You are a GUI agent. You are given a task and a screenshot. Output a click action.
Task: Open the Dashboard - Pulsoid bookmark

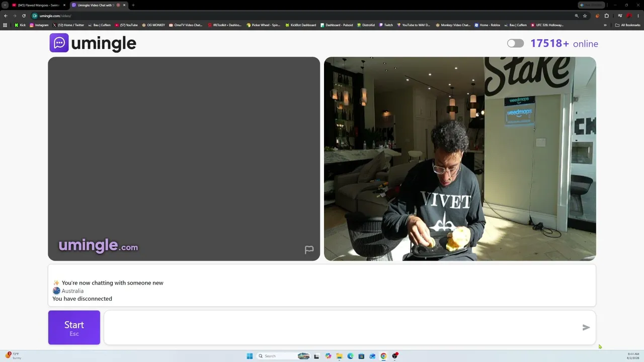pos(337,25)
